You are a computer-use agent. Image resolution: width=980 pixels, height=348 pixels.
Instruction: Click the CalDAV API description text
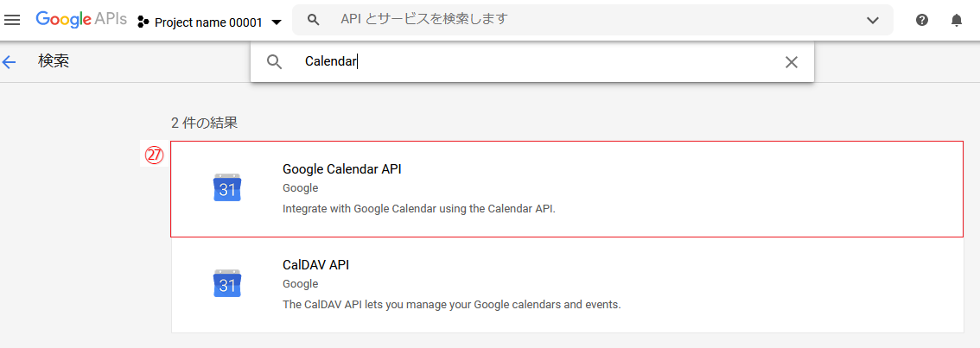(x=451, y=304)
